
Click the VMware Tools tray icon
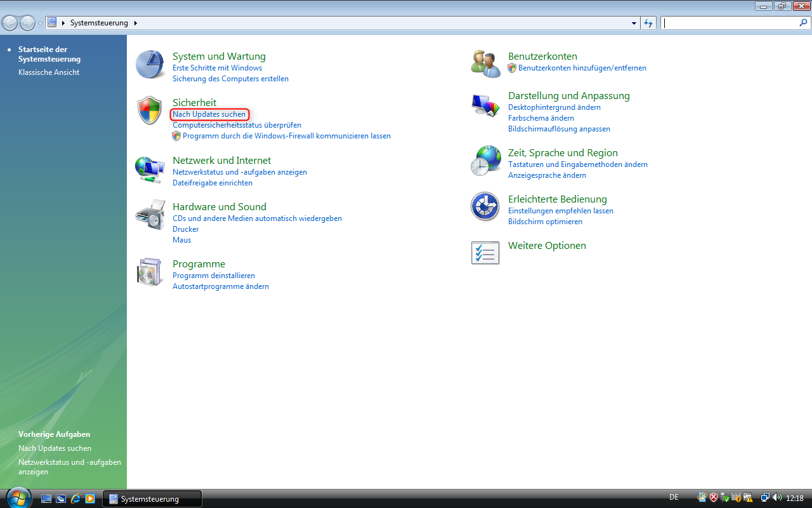pos(747,497)
